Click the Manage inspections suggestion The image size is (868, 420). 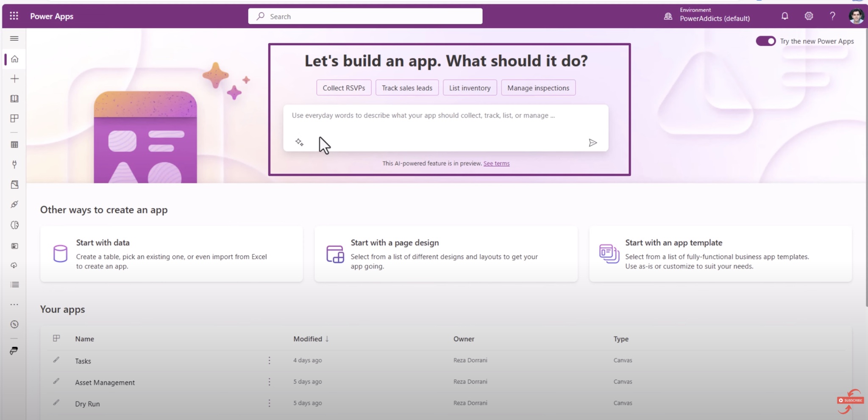(x=538, y=88)
